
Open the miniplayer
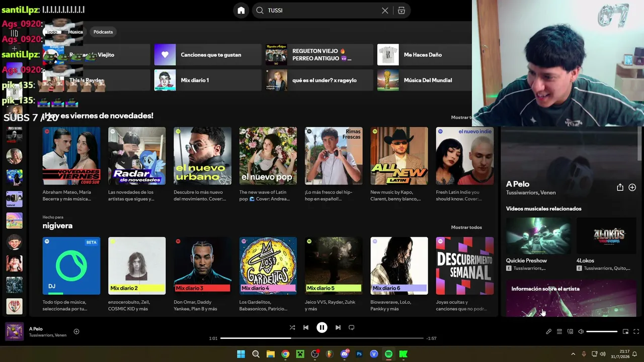click(625, 332)
